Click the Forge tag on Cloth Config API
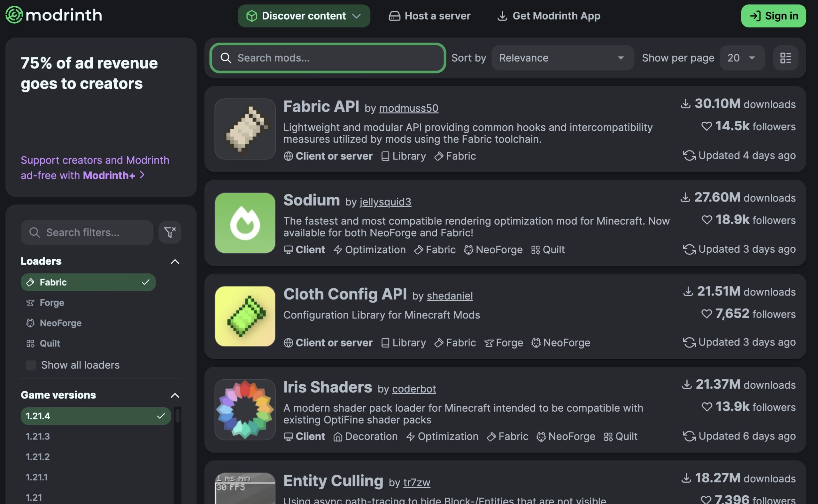The height and width of the screenshot is (504, 818). click(x=504, y=343)
